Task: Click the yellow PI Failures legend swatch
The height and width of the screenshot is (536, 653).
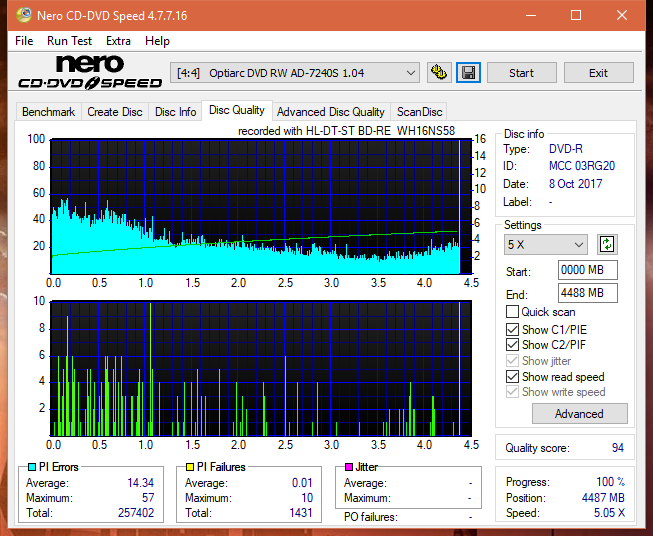Action: click(190, 467)
